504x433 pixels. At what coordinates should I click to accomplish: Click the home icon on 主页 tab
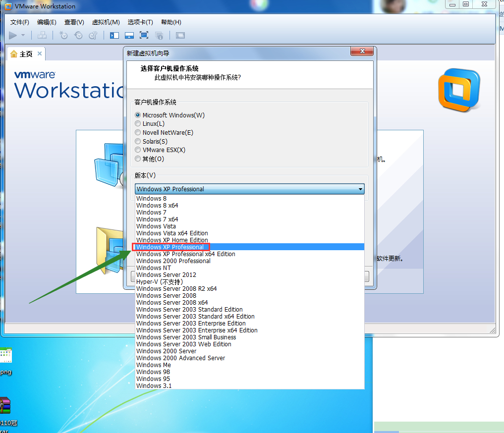(x=14, y=54)
